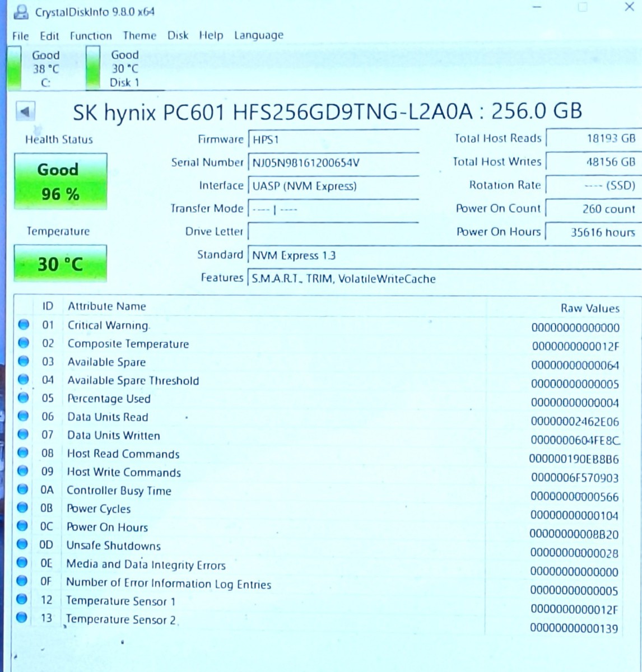Open the Disk menu
Image resolution: width=642 pixels, height=672 pixels.
click(178, 35)
